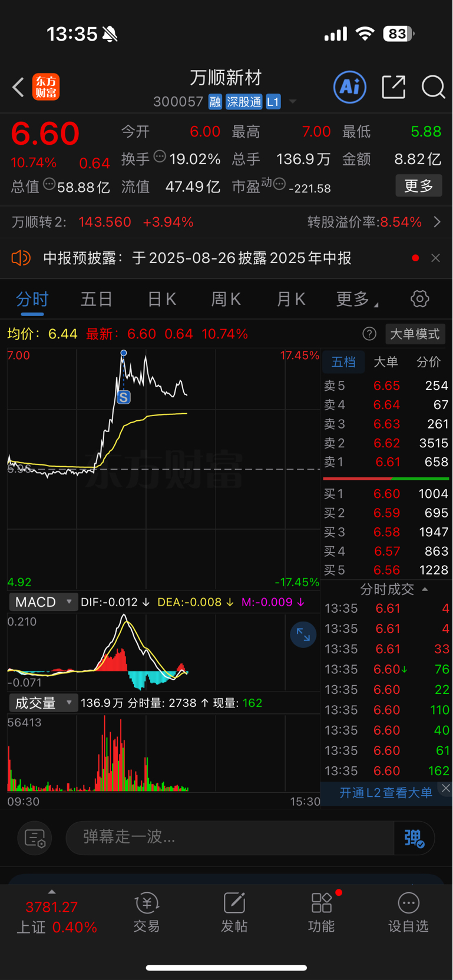Collapse the 分时成交 section arrow
Screen dimensions: 453x980
425,589
